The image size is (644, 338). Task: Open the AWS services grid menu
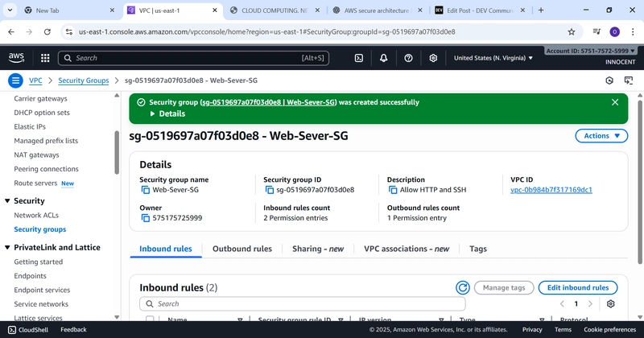tap(44, 58)
